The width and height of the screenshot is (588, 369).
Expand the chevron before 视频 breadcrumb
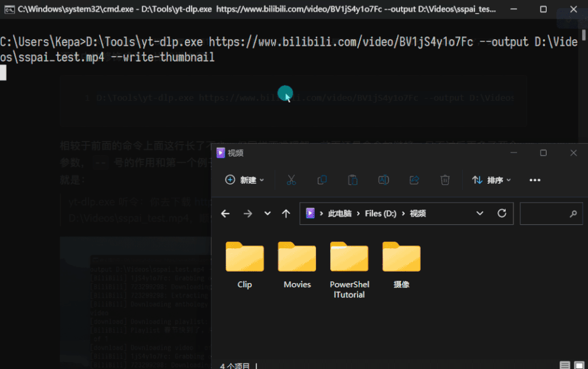pos(403,213)
